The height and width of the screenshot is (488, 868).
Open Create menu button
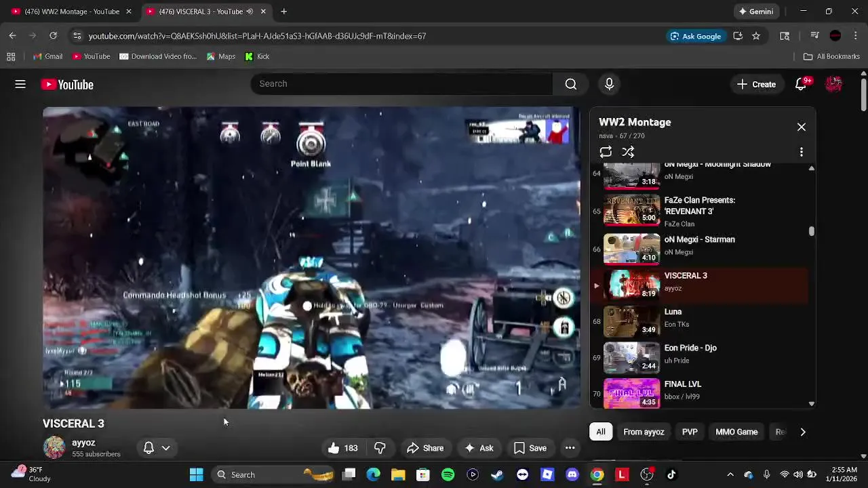coord(756,84)
